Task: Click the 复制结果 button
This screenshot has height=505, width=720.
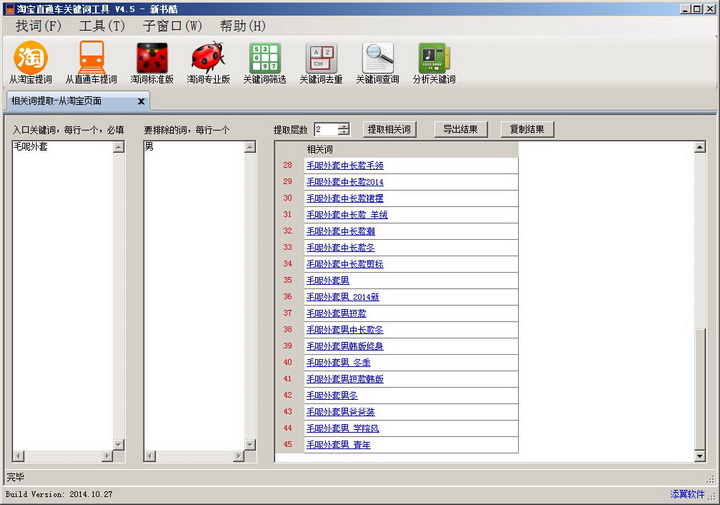Action: tap(527, 129)
